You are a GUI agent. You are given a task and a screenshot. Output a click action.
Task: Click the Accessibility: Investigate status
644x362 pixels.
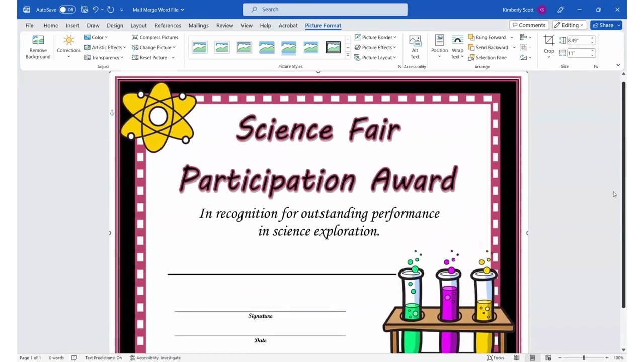(155, 358)
